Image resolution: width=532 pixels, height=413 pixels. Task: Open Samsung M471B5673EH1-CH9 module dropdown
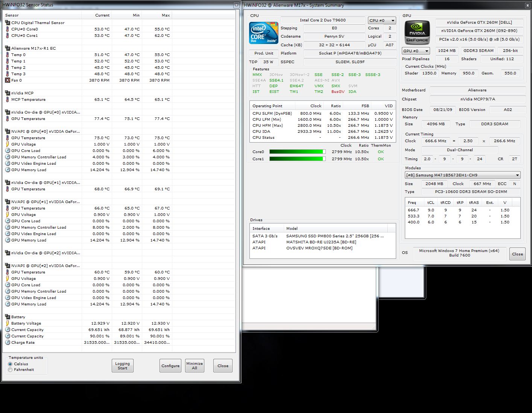462,175
